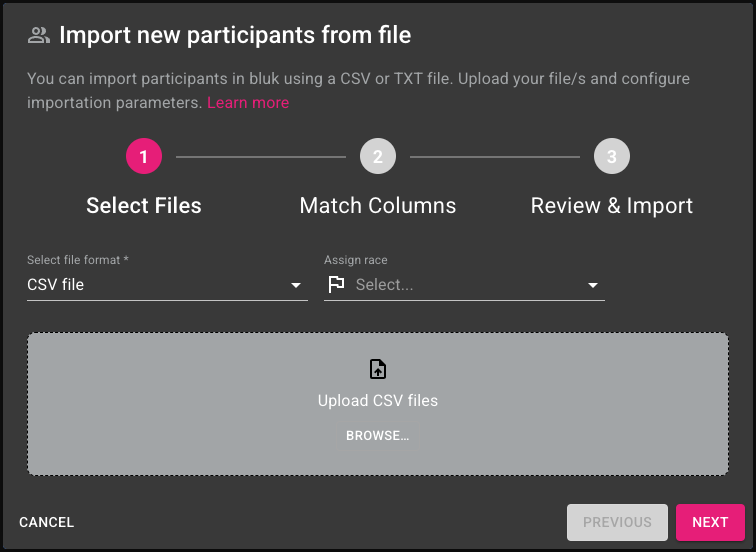
Task: Click the flag icon in Assign race
Action: pyautogui.click(x=336, y=285)
